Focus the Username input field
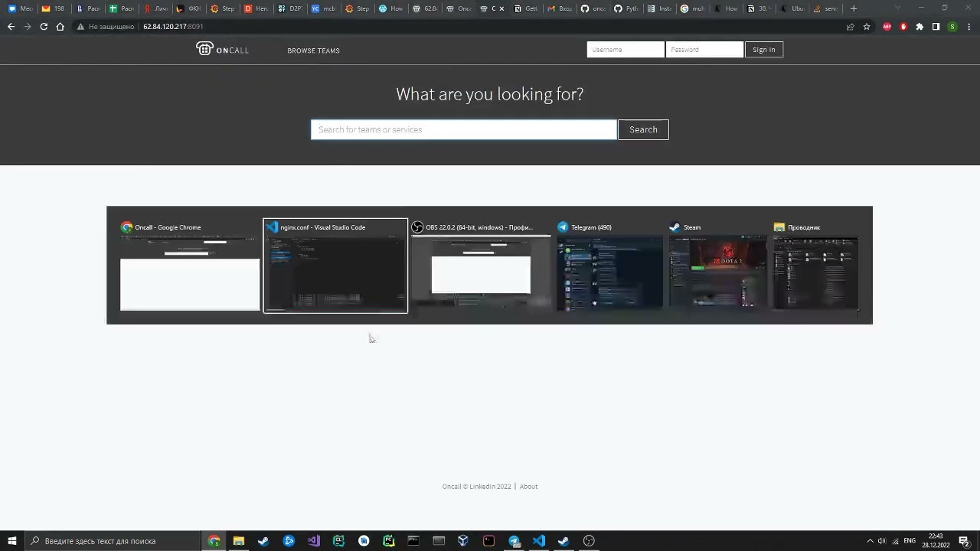Screen dimensions: 980x551 626,50
